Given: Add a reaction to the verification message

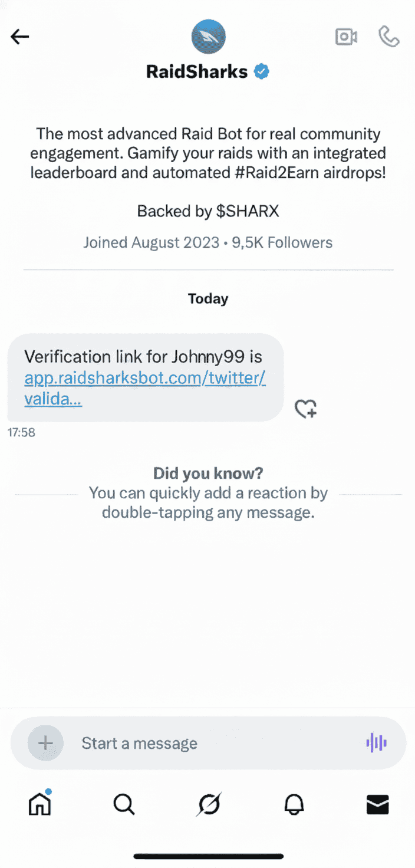Looking at the screenshot, I should point(306,409).
